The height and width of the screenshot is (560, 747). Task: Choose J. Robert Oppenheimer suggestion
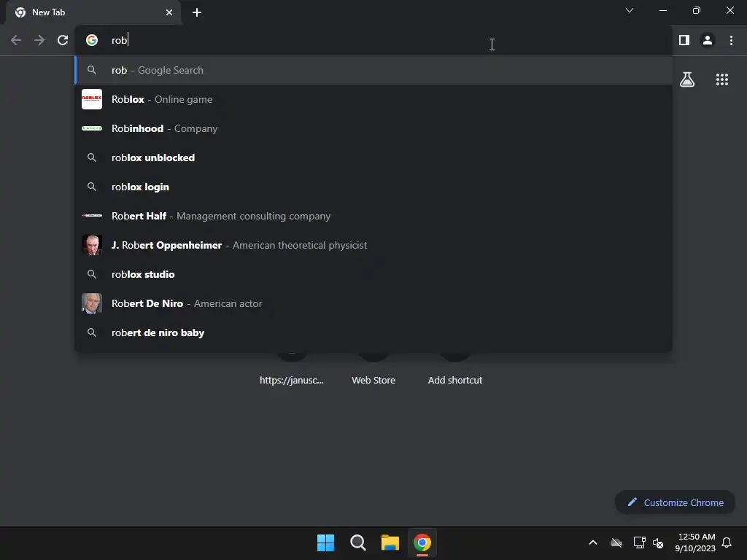373,245
